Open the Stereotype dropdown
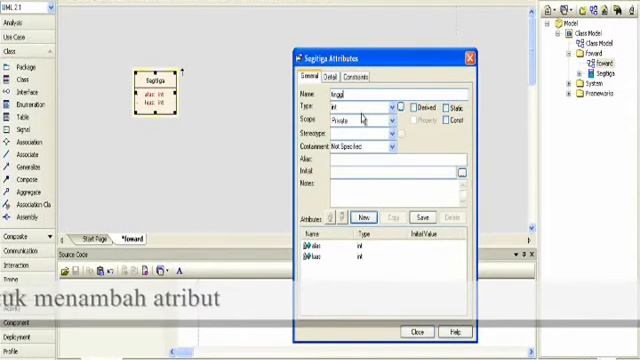Image resolution: width=640 pixels, height=360 pixels. [x=392, y=133]
